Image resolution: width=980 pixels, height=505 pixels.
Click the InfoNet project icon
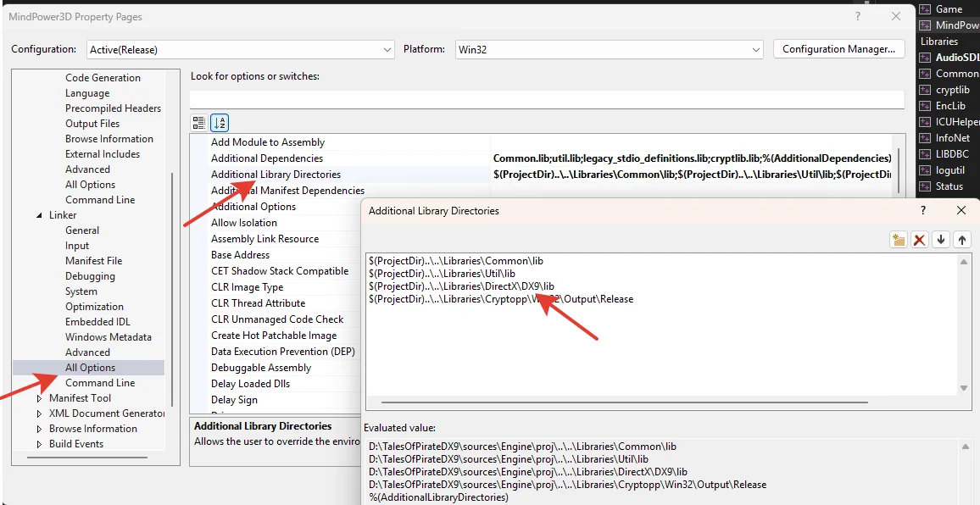[925, 138]
